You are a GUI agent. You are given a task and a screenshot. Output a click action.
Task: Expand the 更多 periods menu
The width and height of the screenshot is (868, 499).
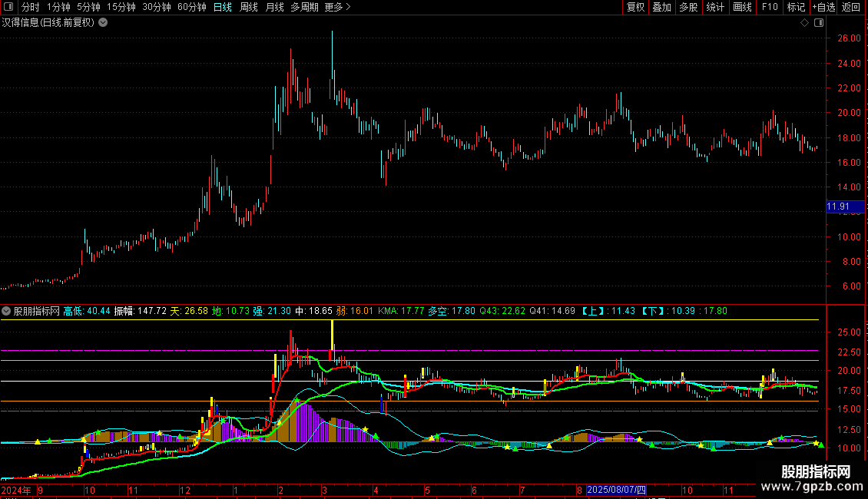pyautogui.click(x=337, y=8)
